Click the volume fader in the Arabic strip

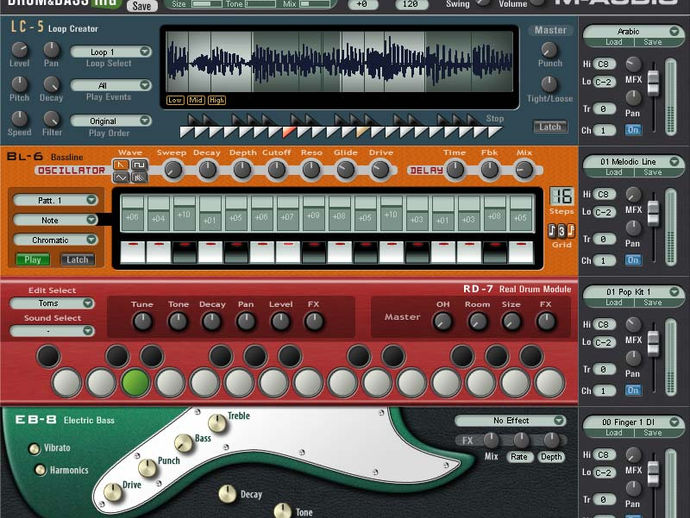[x=653, y=82]
